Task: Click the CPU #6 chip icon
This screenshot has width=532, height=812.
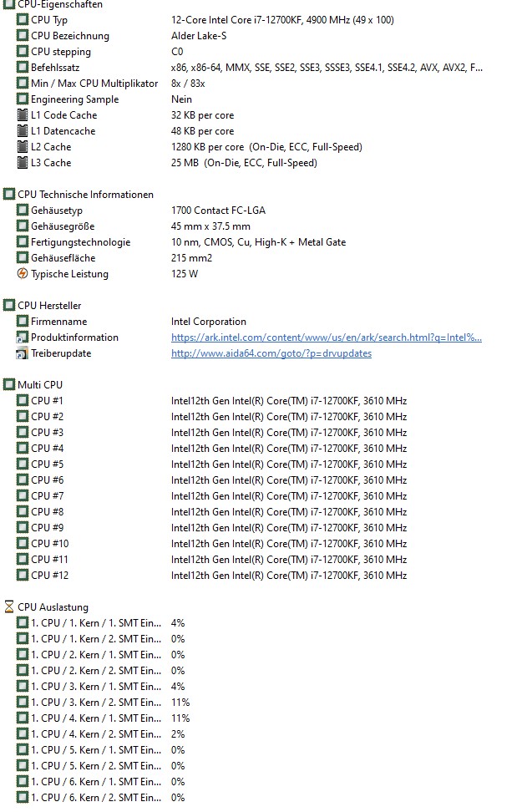Action: (x=23, y=480)
